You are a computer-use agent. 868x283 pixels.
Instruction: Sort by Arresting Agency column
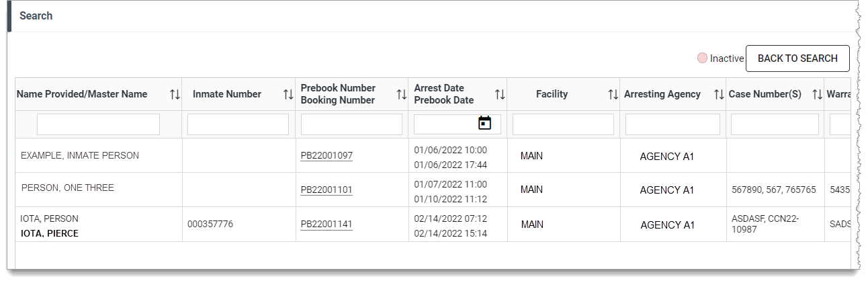tap(719, 95)
